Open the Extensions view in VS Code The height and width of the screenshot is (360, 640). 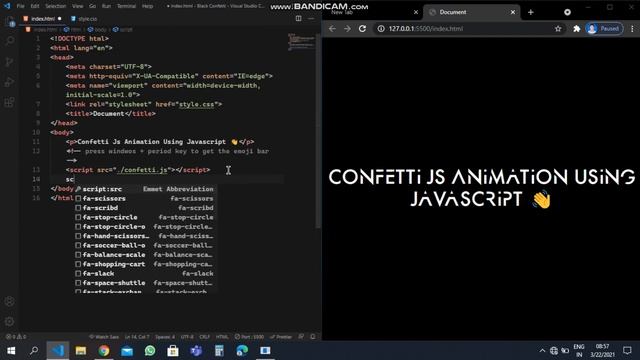pyautogui.click(x=10, y=102)
